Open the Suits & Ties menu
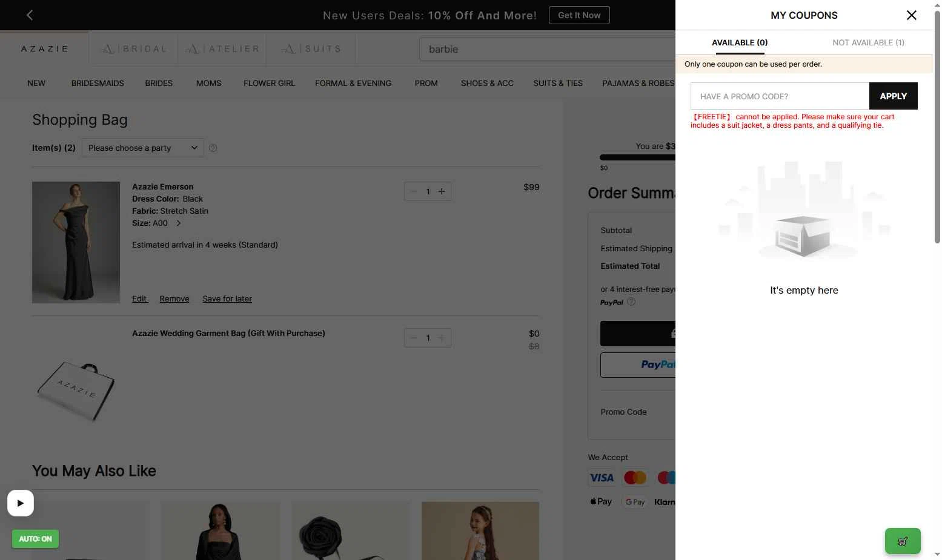This screenshot has width=942, height=560. coord(558,83)
